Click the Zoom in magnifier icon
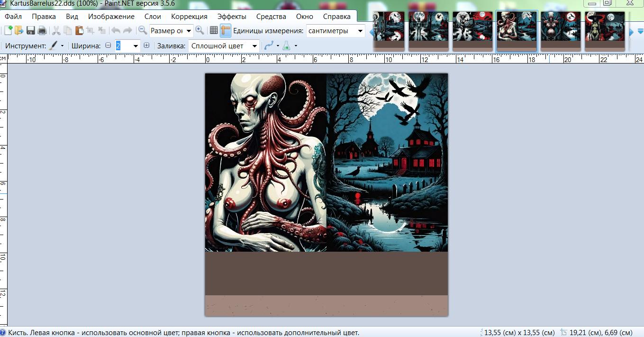Viewport: 644px width, 337px height. pos(200,31)
